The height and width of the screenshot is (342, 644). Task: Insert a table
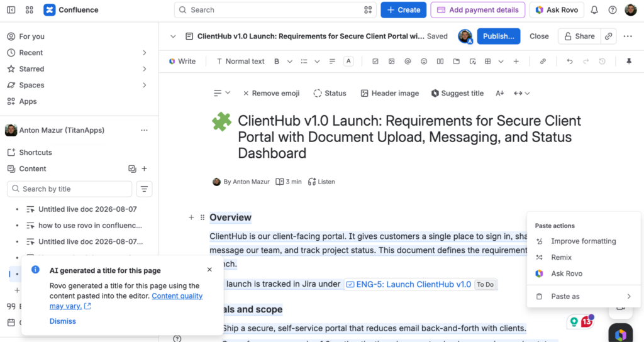click(487, 61)
